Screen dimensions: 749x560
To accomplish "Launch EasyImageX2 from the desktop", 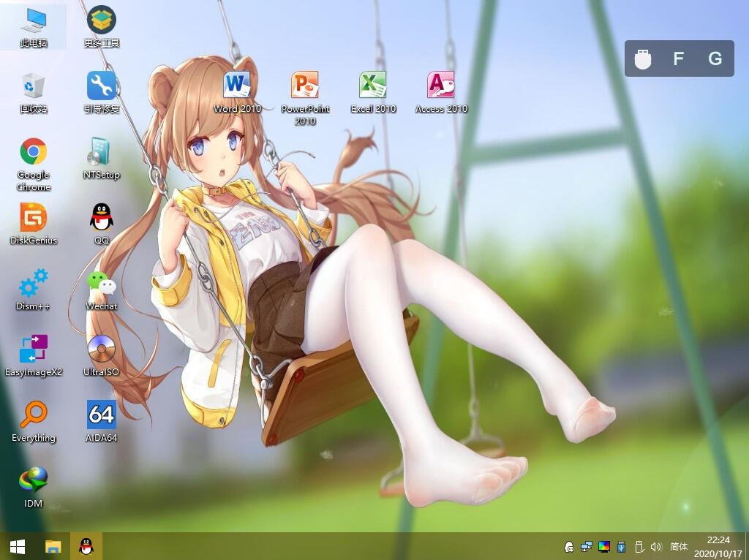I will (34, 356).
